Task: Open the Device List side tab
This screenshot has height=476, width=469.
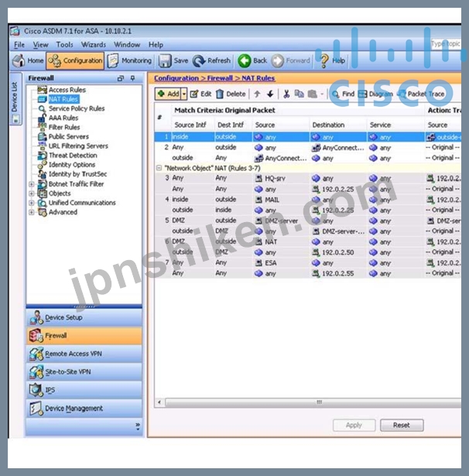Action: coord(15,98)
